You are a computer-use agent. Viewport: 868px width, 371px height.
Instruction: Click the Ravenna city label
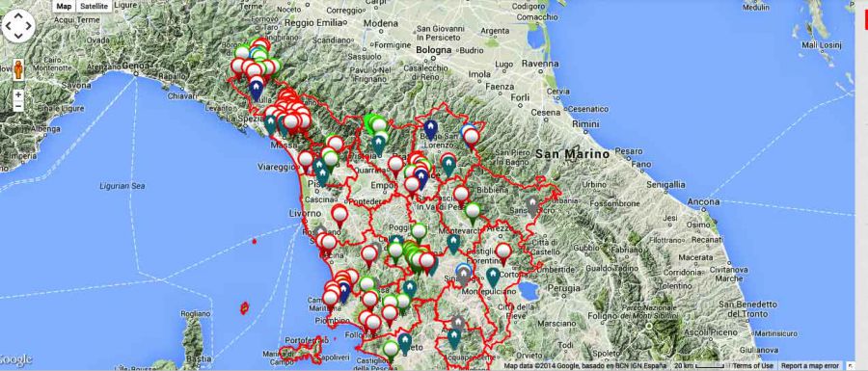click(539, 64)
